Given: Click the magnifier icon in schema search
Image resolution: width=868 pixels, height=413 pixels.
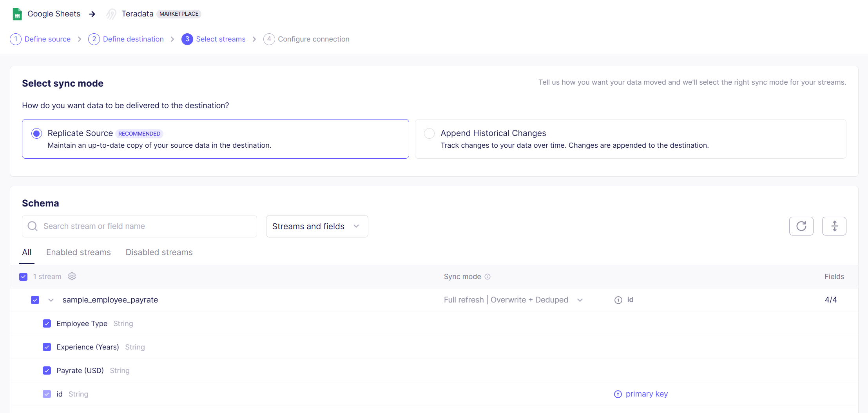Looking at the screenshot, I should [33, 226].
